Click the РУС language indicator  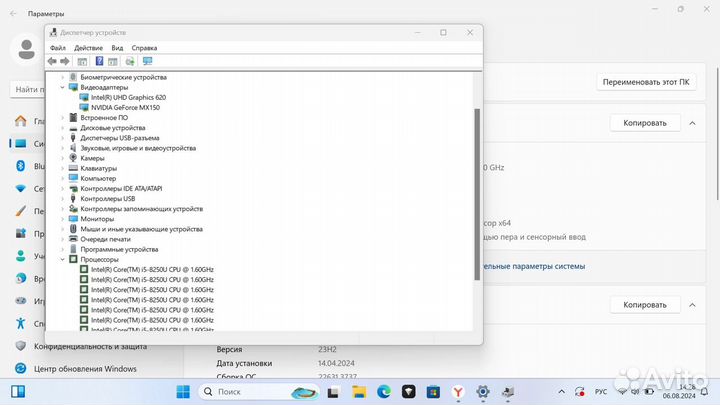click(601, 392)
